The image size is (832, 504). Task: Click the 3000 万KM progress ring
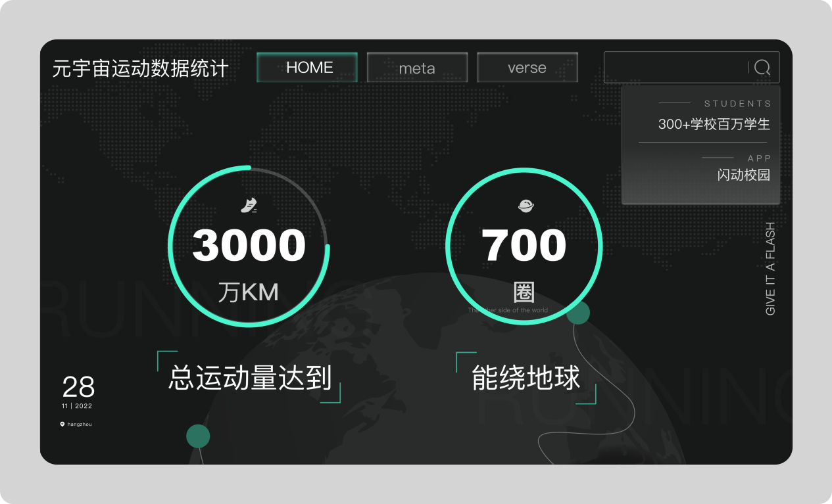pos(249,246)
